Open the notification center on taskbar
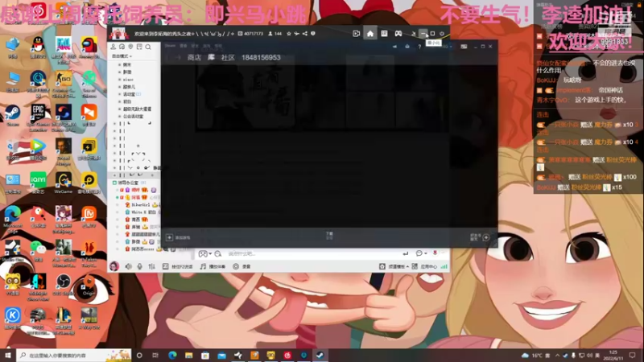Image resolution: width=644 pixels, height=362 pixels. pos(633,355)
